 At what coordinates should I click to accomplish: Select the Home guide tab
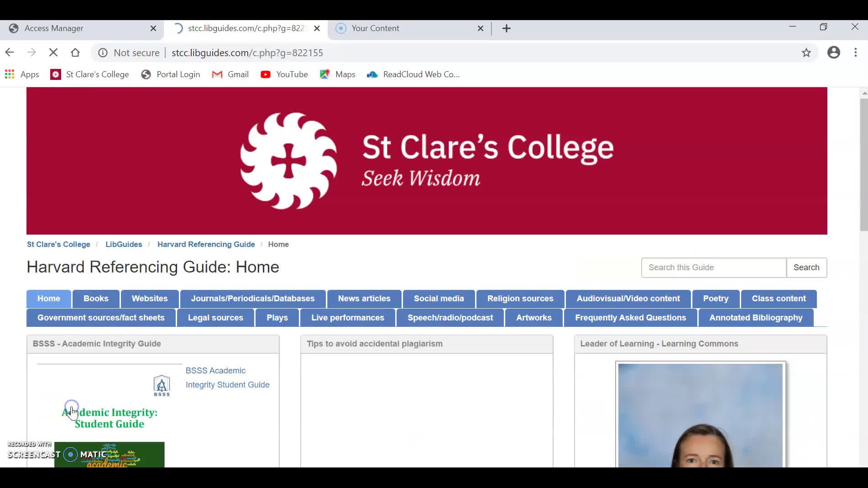49,299
